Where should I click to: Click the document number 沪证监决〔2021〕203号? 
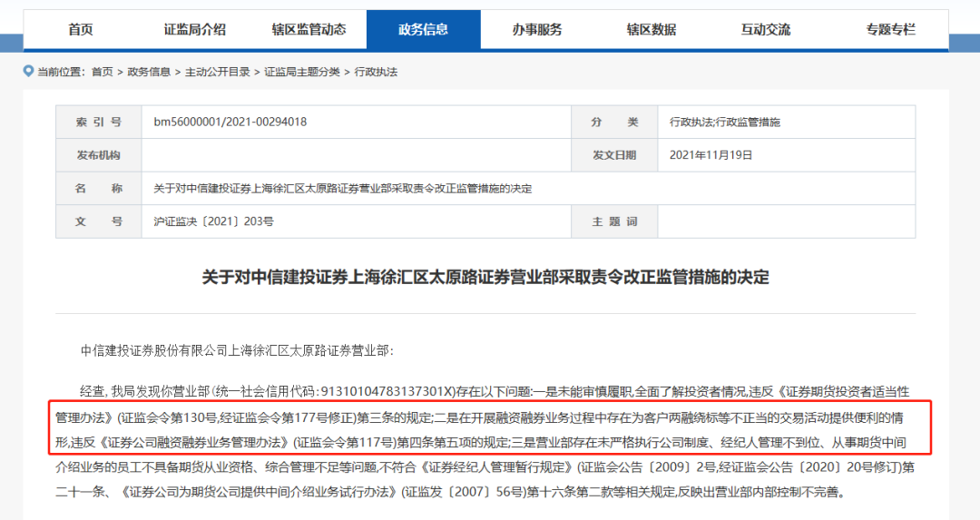click(214, 221)
